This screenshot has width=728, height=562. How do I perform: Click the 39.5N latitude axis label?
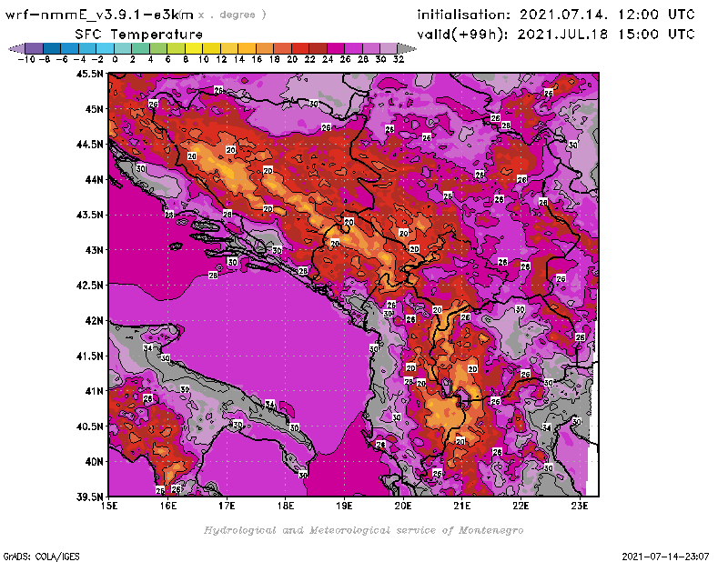(89, 497)
